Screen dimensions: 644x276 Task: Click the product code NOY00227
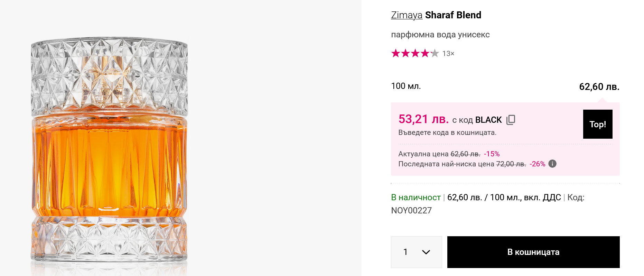click(x=411, y=211)
